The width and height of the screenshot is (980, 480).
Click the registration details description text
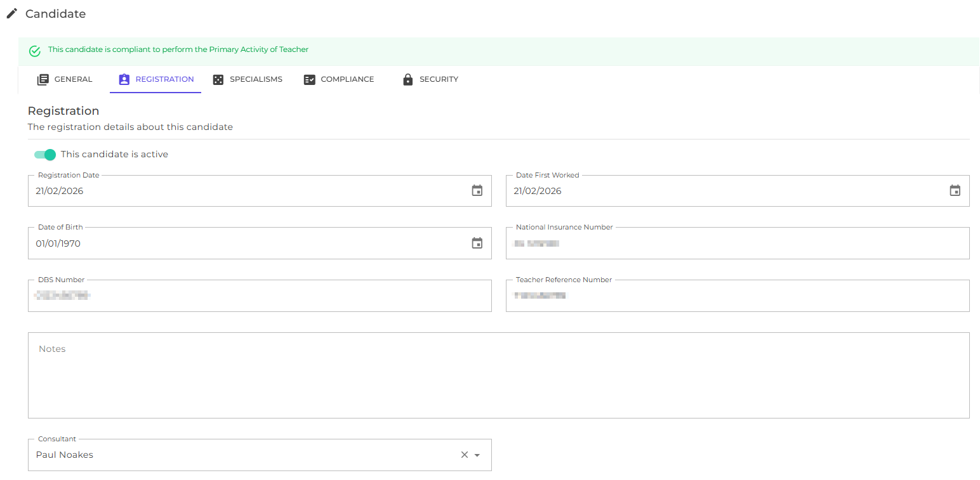[x=130, y=127]
